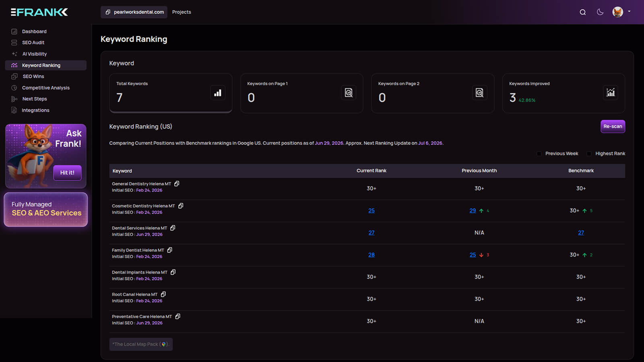Open current rank 25 link
The height and width of the screenshot is (362, 644).
tap(372, 211)
